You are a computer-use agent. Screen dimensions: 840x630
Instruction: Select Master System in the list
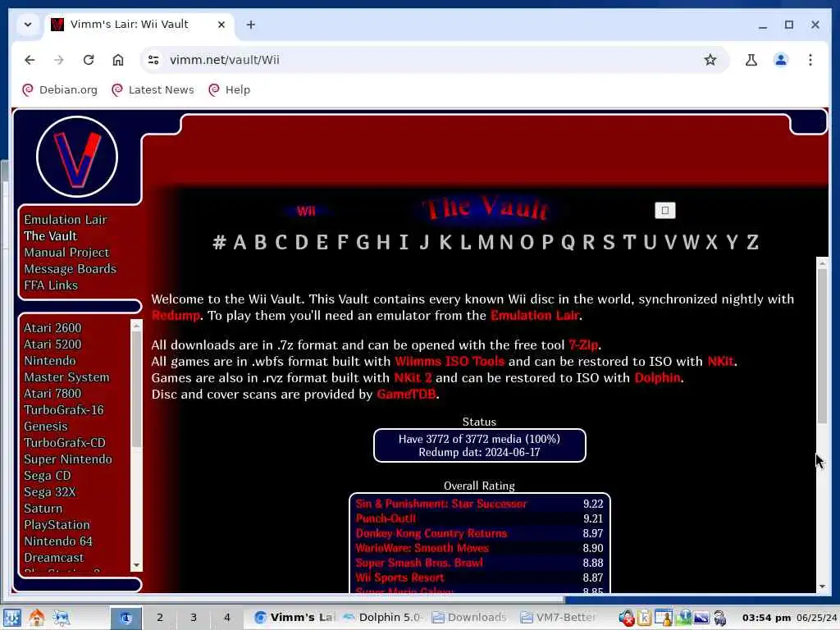(66, 377)
